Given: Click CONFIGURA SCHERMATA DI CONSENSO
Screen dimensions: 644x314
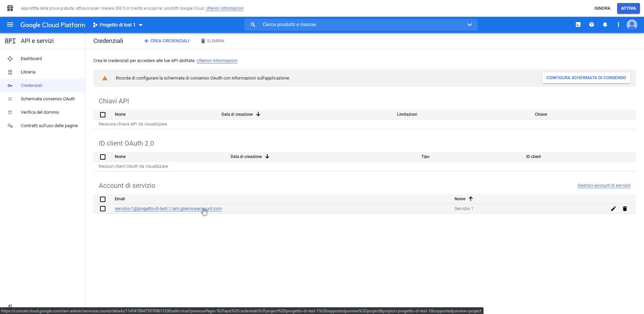Looking at the screenshot, I should pos(586,78).
